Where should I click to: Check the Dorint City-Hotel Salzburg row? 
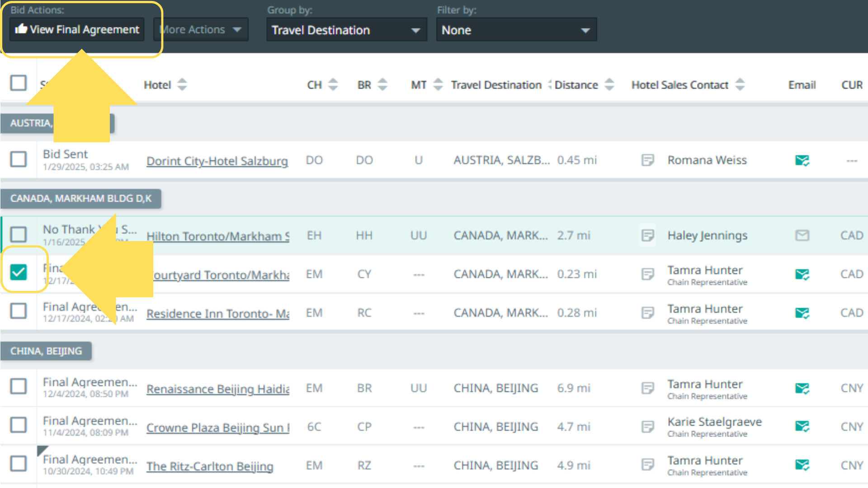[19, 159]
